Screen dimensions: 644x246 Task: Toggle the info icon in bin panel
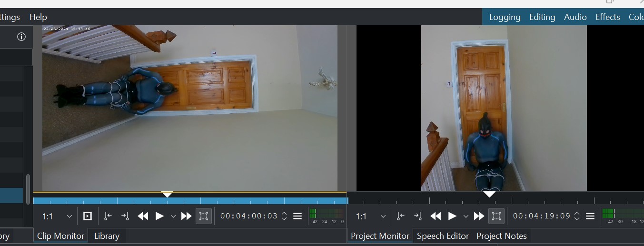(x=21, y=37)
